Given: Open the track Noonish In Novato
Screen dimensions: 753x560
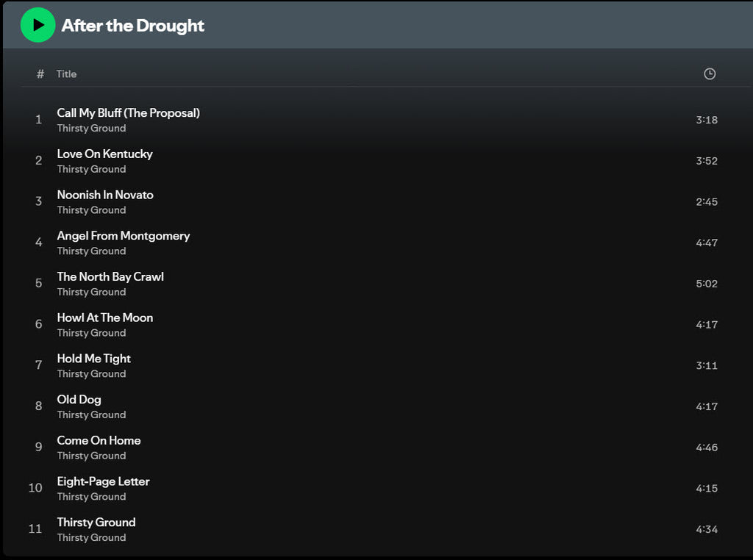Looking at the screenshot, I should tap(105, 195).
